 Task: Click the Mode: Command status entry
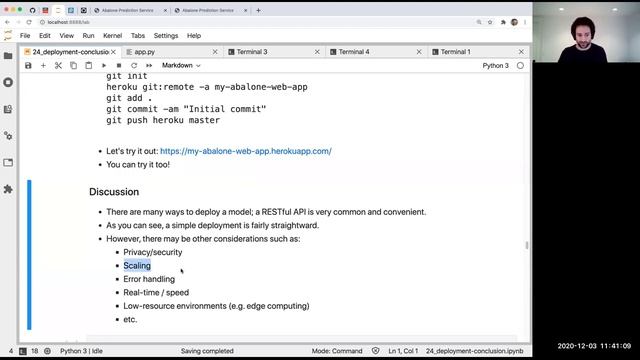337,351
